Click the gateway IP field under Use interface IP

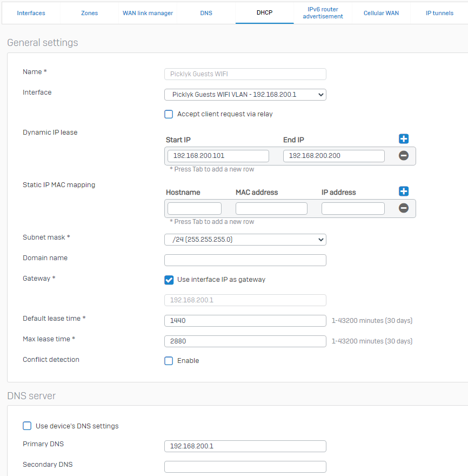(x=245, y=300)
